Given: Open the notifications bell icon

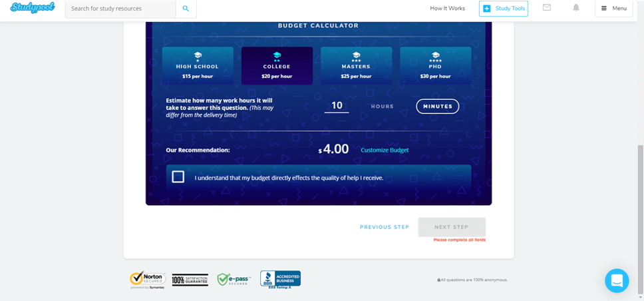Looking at the screenshot, I should click(x=576, y=7).
